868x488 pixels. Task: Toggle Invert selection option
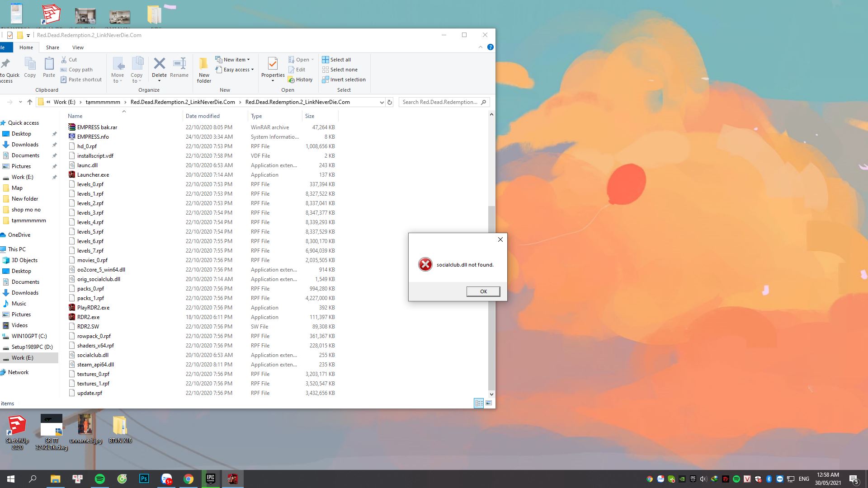[x=344, y=79]
